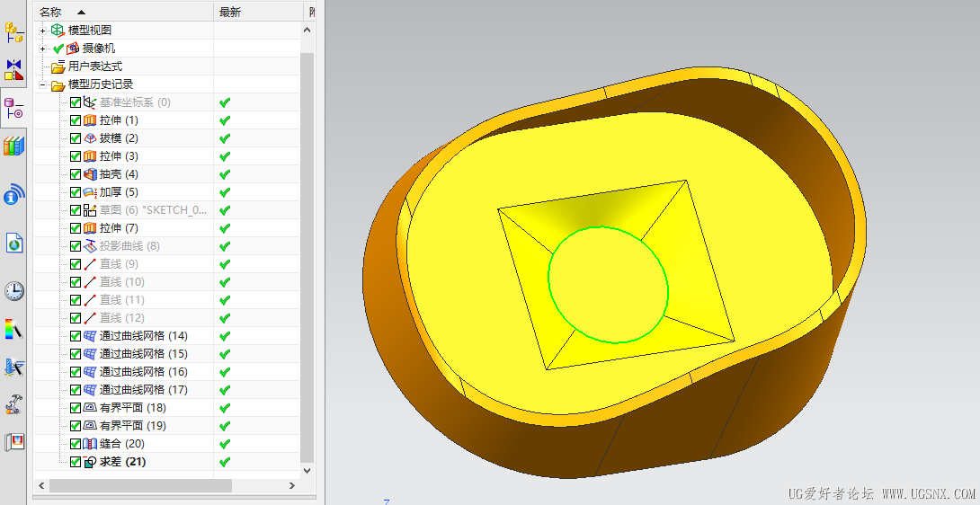
Task: Click the Sew icon of 缝合 (20)
Action: point(90,444)
